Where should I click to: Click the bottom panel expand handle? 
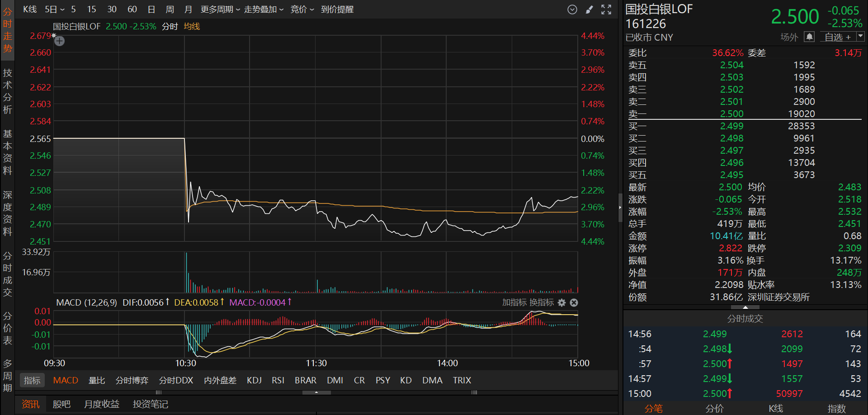316,392
